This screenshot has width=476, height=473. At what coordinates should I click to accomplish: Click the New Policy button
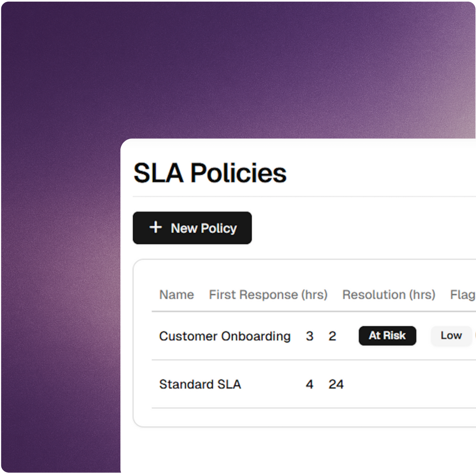[x=193, y=228]
